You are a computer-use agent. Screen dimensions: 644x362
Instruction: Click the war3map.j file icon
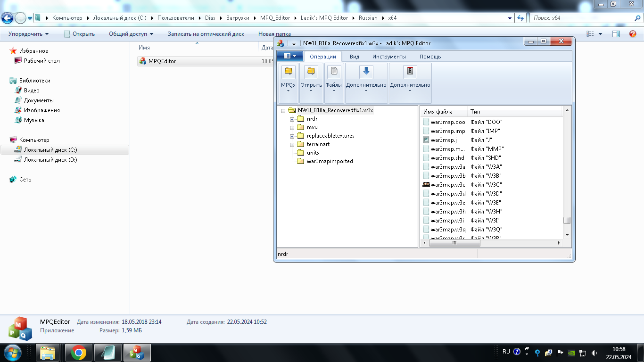pos(426,140)
